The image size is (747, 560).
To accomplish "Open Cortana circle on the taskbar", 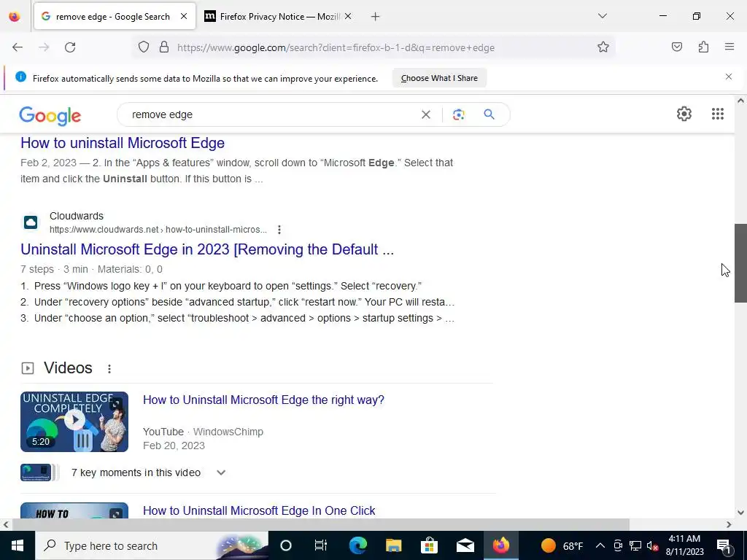I will click(286, 545).
